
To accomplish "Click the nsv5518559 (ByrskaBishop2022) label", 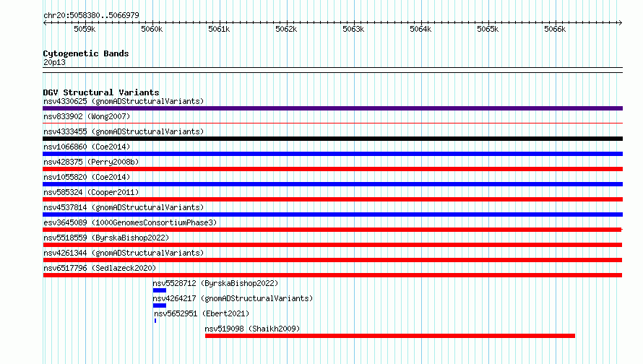I will point(106,238).
